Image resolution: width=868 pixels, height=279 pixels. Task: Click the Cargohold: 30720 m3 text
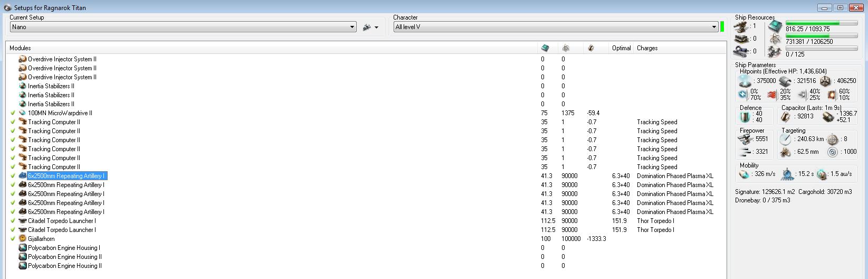coord(825,192)
